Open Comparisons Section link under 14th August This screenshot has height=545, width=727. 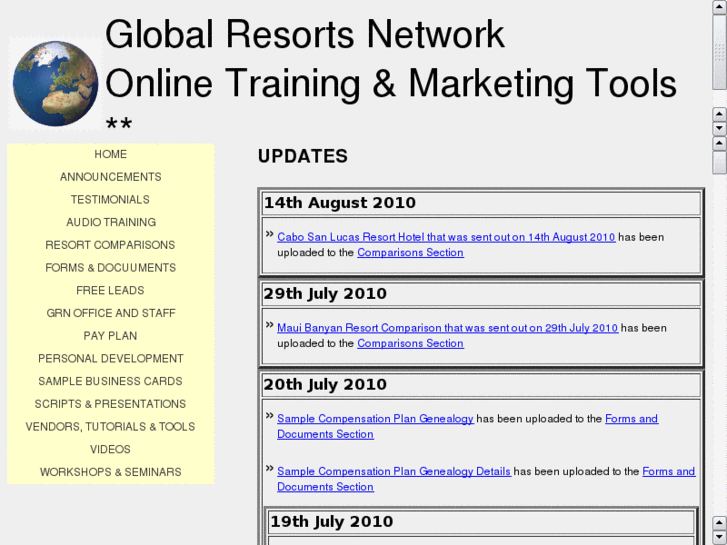pyautogui.click(x=410, y=253)
